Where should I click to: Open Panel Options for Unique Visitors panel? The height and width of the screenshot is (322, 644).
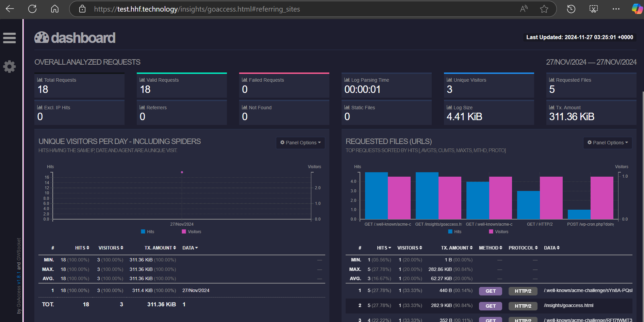(300, 143)
